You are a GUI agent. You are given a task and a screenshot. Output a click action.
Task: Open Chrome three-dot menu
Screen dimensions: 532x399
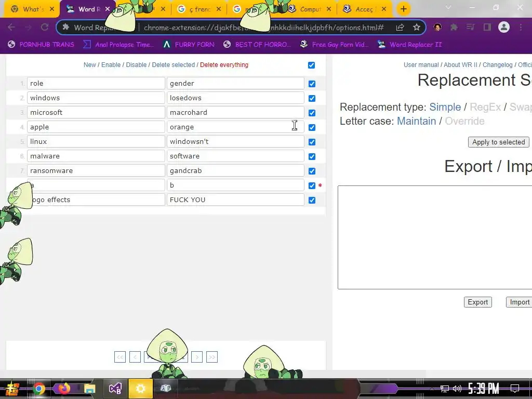coord(521,27)
